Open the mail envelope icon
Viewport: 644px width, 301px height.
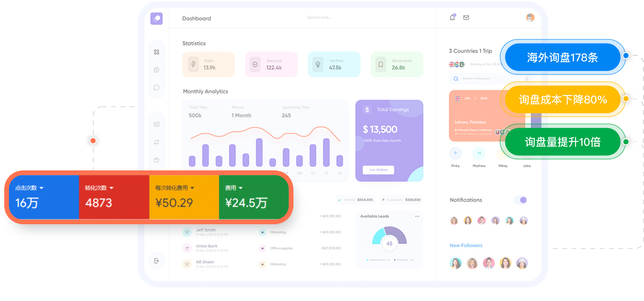466,17
